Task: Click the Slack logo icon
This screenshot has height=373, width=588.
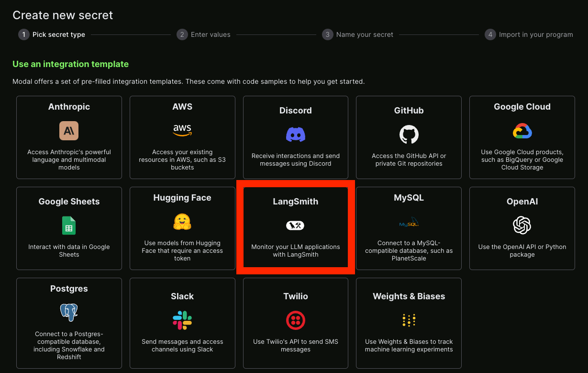Action: (182, 320)
